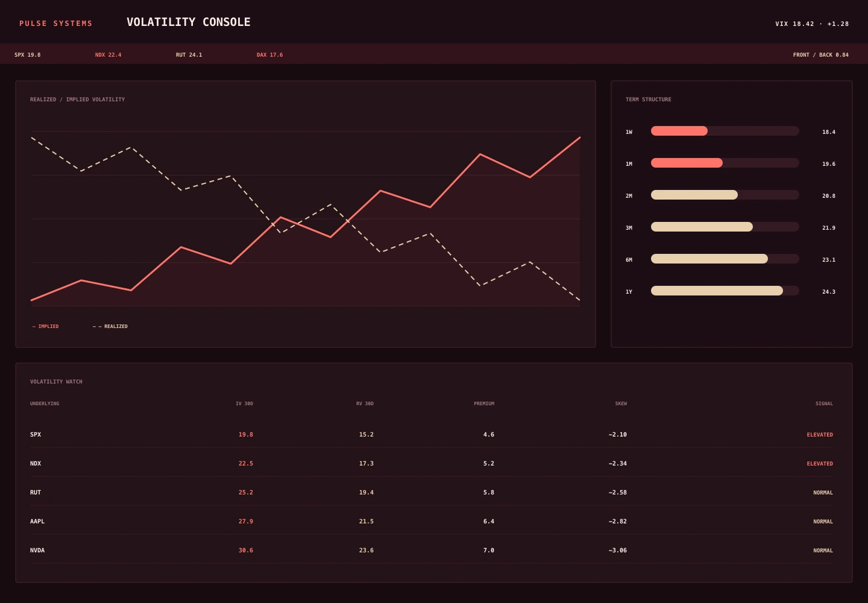Click the 1W term structure bar
The width and height of the screenshot is (868, 603).
(725, 131)
